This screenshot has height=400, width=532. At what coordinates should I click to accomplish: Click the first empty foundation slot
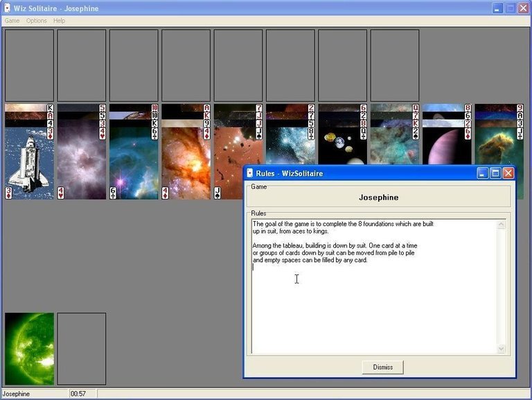pos(29,66)
